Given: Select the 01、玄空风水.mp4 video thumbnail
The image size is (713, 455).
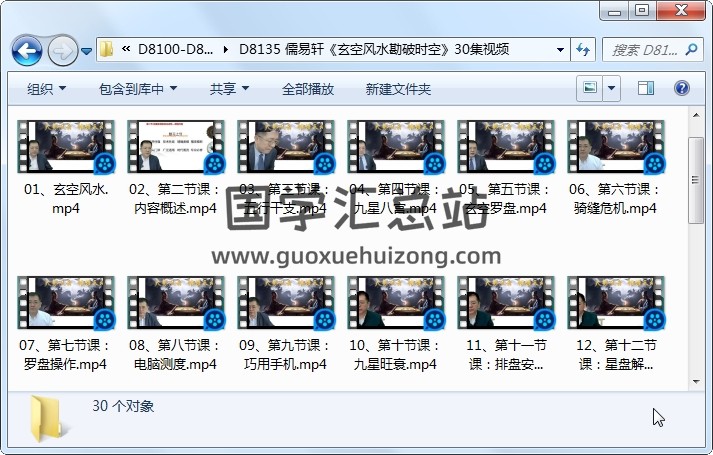Looking at the screenshot, I should [x=66, y=147].
